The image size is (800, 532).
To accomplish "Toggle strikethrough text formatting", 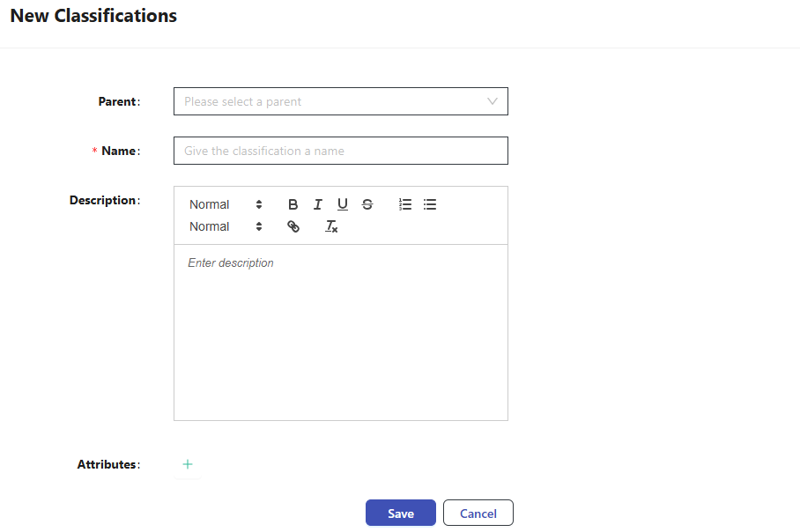I will pyautogui.click(x=367, y=204).
